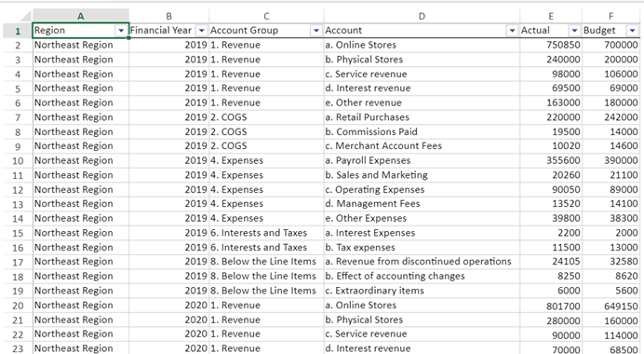The image size is (644, 354).
Task: Click the Account header cell
Action: (x=422, y=31)
